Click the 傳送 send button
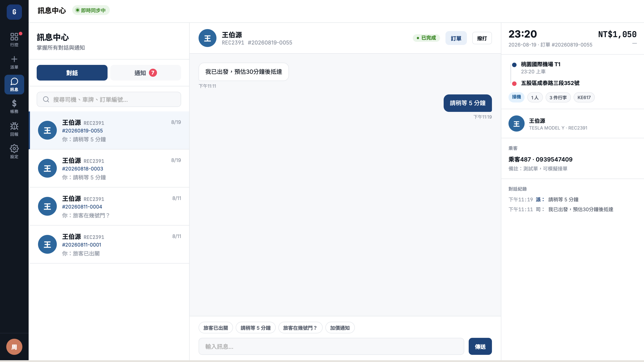Viewport: 644px width, 362px height. point(480,347)
